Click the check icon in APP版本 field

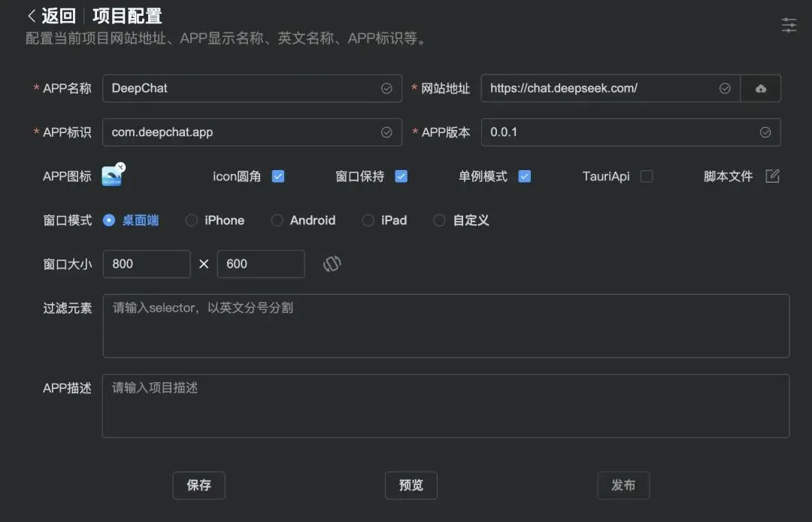[x=765, y=132]
